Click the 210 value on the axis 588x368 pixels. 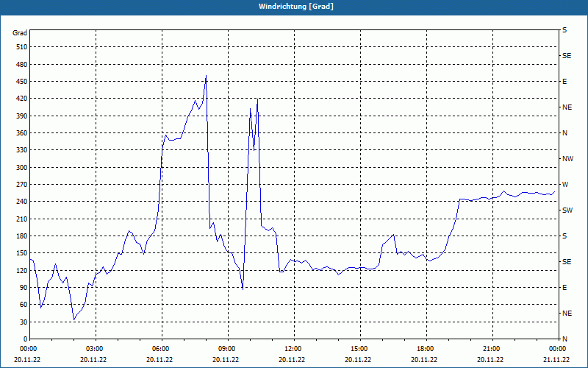tap(22, 219)
